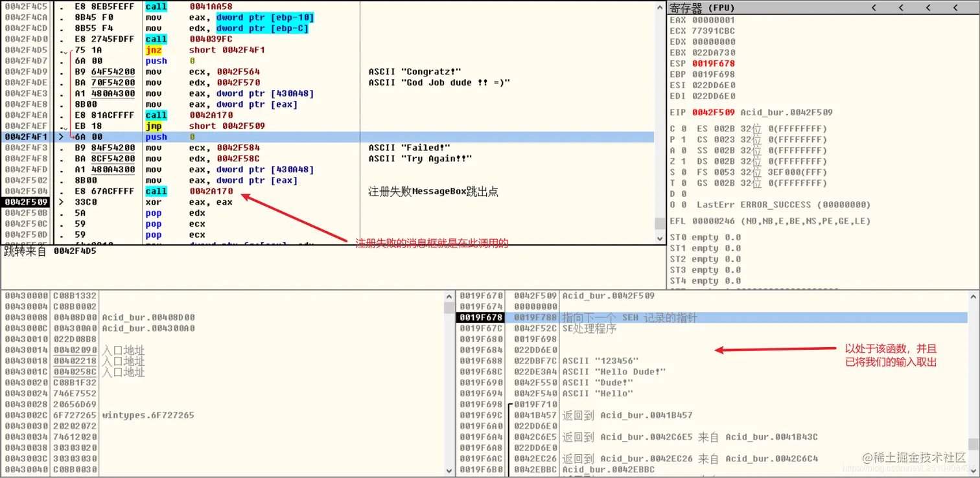The image size is (980, 478).
Task: Select stack row SE处理程序 at 0019F67C
Action: point(713,328)
